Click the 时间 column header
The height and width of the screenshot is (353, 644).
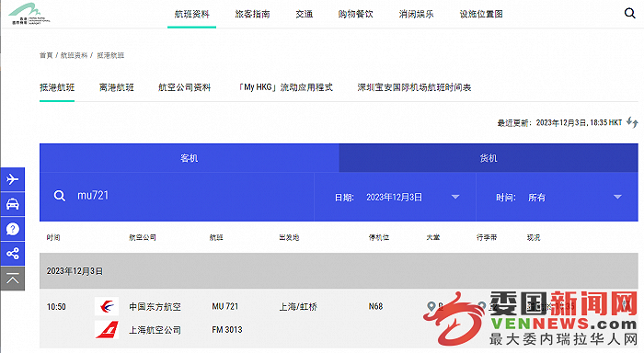[53, 237]
